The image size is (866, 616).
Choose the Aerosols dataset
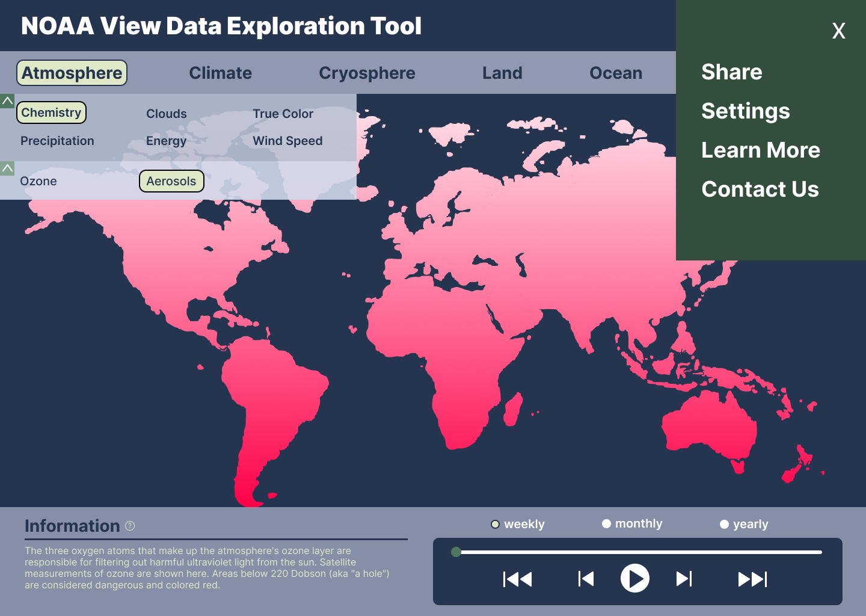(171, 181)
